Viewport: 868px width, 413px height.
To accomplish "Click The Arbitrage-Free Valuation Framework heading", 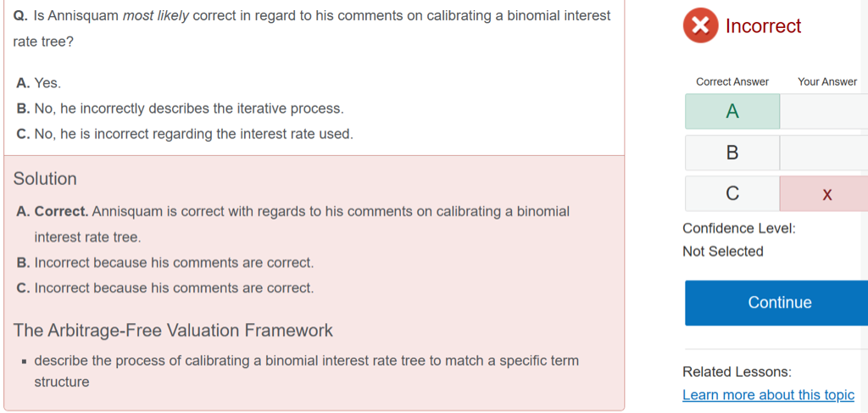I will coord(173,330).
